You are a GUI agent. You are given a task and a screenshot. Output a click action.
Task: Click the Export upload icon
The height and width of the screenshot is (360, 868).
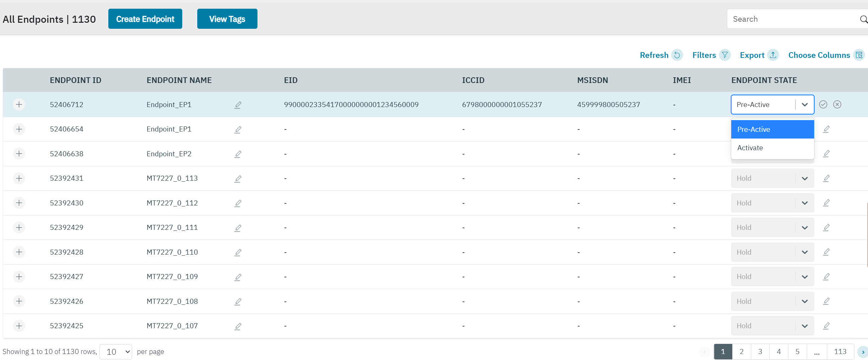(x=773, y=55)
